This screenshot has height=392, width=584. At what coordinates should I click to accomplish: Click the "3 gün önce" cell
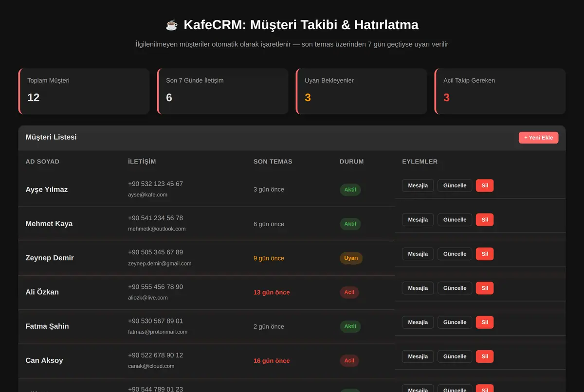tap(269, 190)
